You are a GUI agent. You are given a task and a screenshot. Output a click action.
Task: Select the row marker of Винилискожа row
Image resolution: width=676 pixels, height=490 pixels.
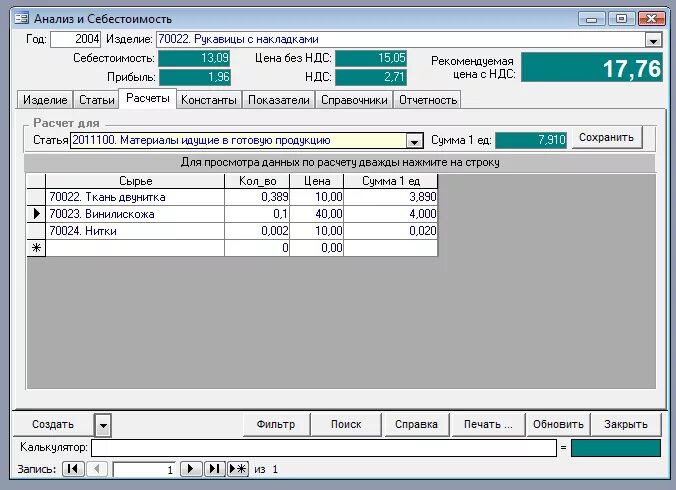click(x=36, y=214)
